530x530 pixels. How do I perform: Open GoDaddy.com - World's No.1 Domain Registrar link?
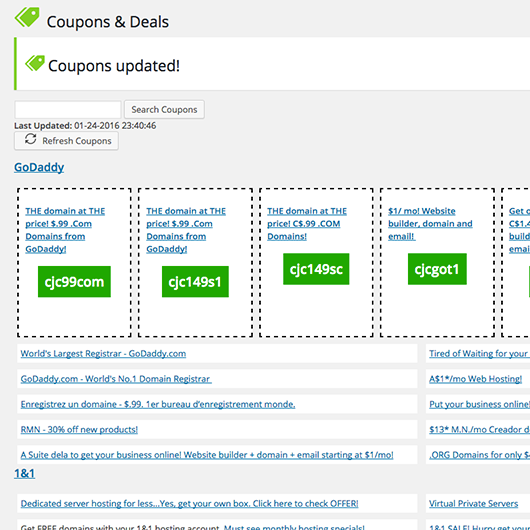pos(116,379)
